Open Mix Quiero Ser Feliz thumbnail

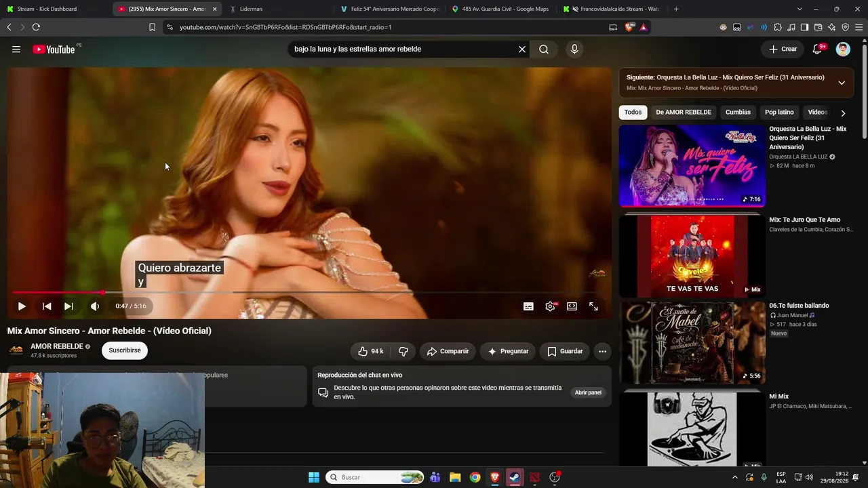692,166
